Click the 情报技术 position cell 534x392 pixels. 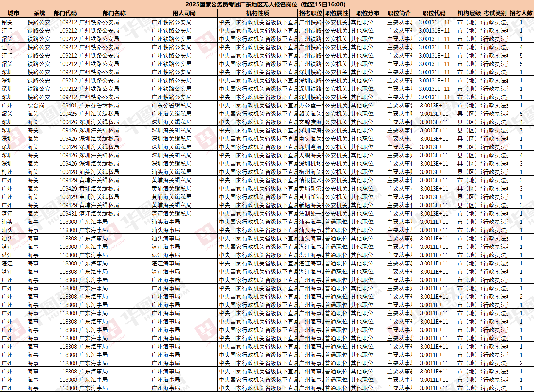(x=311, y=180)
